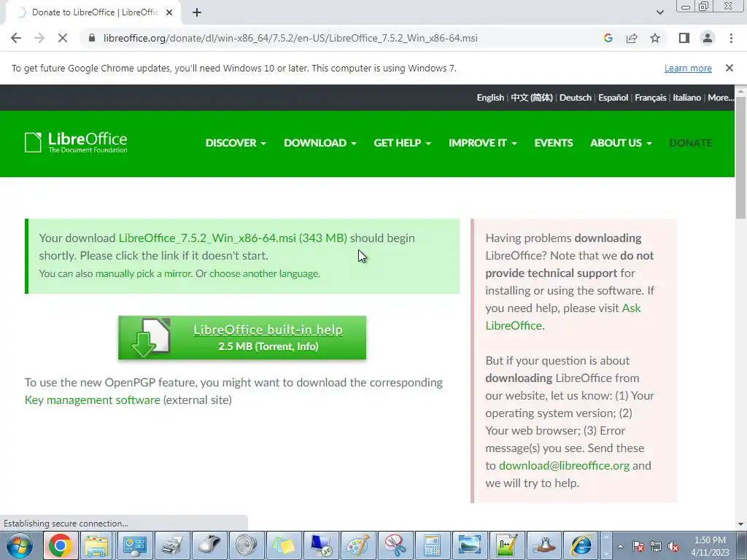This screenshot has height=560, width=747.
Task: Expand the ABOUT US menu
Action: (x=621, y=143)
